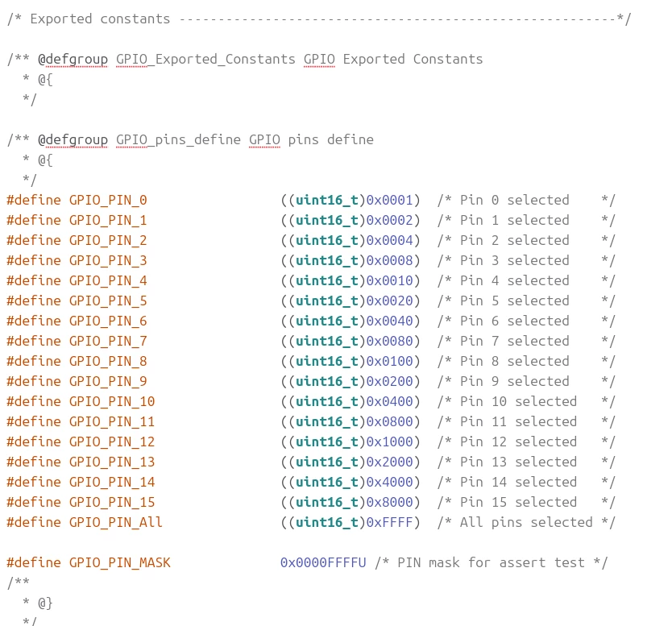Click the 'Exported constants' comment header
The image size is (672, 626).
click(100, 19)
